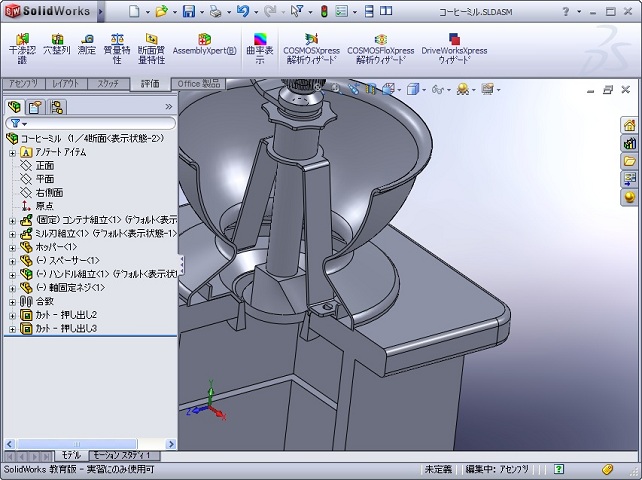Switch to モーション スタディ 1 tab
This screenshot has width=642, height=480.
coord(124,455)
